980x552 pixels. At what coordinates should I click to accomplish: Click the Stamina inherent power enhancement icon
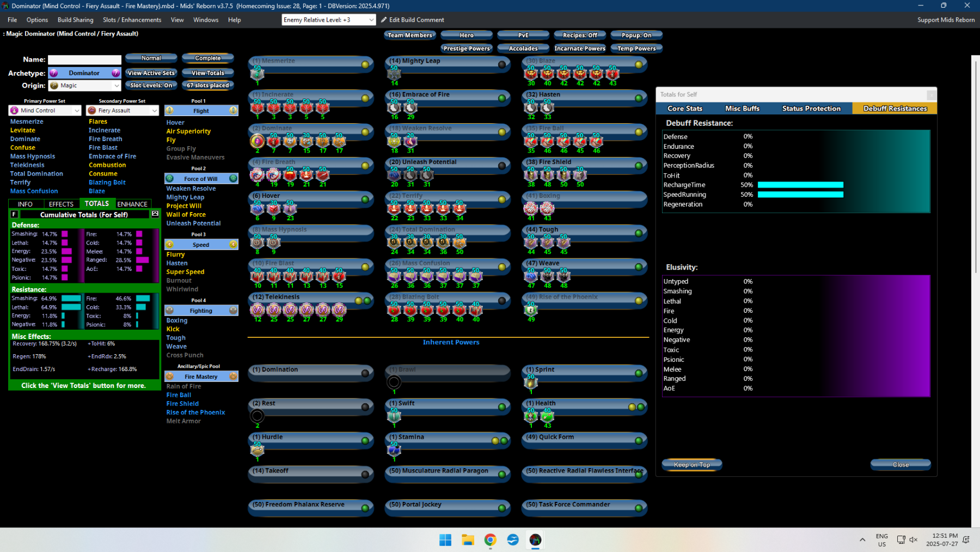[394, 450]
